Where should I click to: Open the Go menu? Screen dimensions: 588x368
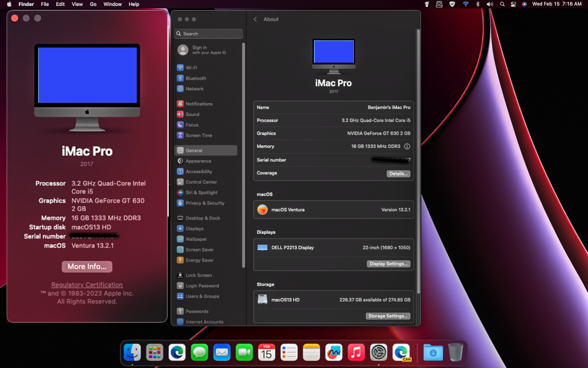[x=93, y=4]
